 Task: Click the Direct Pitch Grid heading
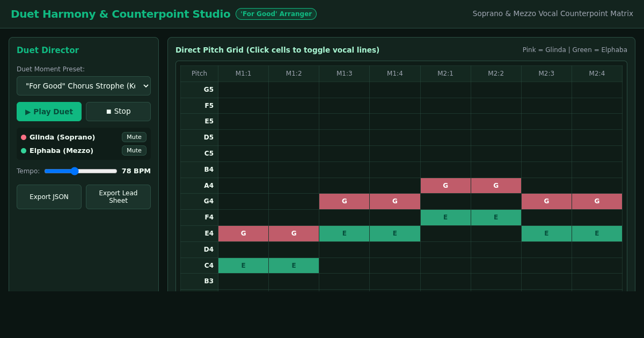coord(277,50)
